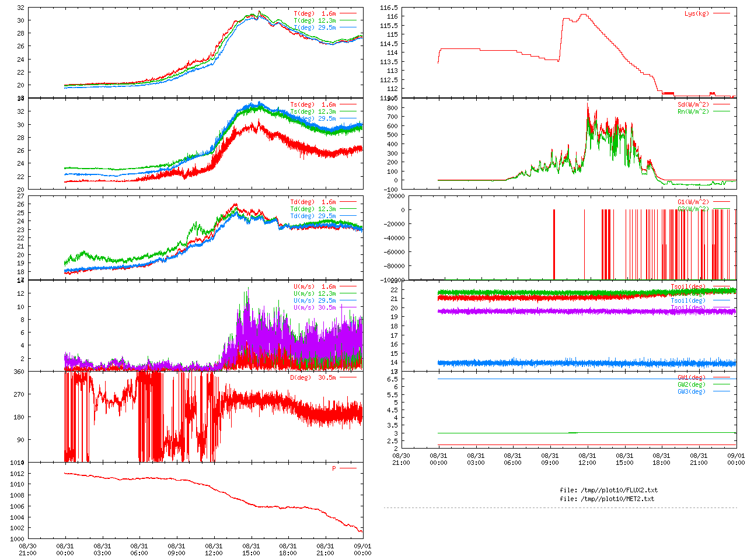Viewport: 747px width, 560px height.
Task: Click the red Td(deg) 1.6m legend label
Action: pyautogui.click(x=313, y=202)
